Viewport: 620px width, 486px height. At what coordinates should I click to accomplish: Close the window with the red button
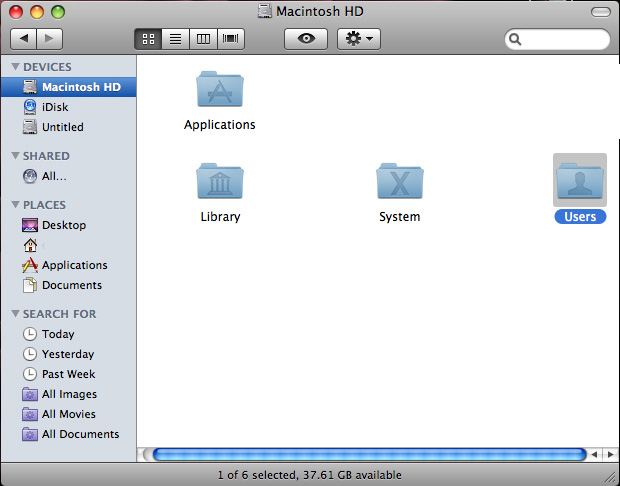[x=16, y=12]
